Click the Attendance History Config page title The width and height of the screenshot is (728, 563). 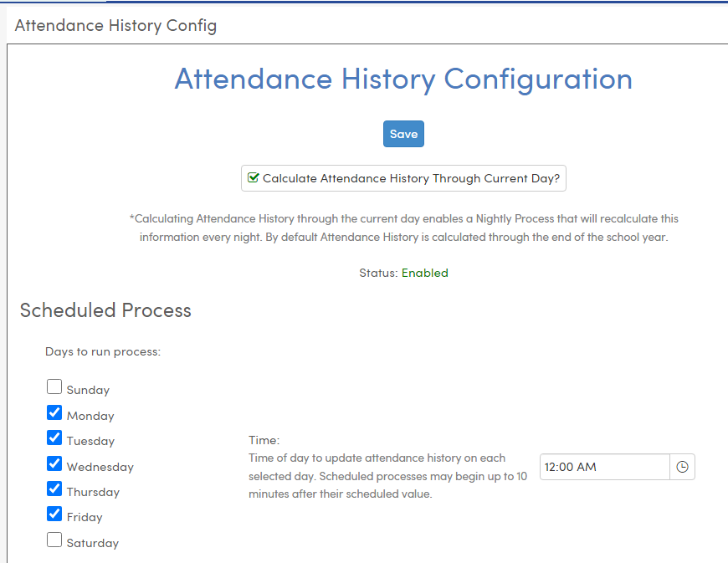coord(115,26)
